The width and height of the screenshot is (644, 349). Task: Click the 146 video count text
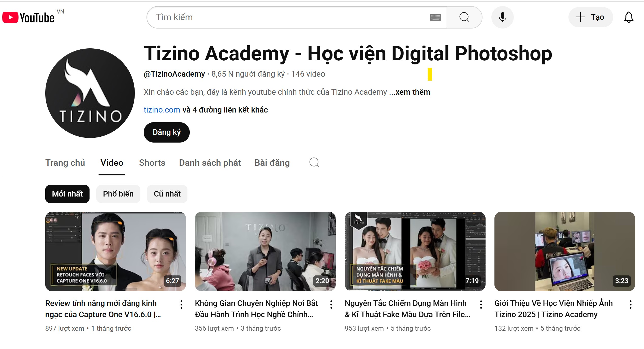308,74
